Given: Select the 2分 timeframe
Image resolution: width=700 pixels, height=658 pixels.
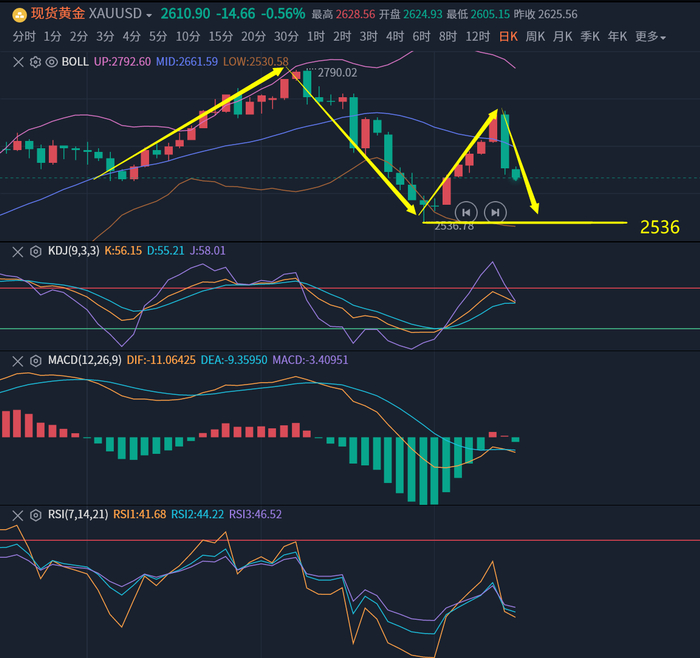Looking at the screenshot, I should tap(79, 37).
